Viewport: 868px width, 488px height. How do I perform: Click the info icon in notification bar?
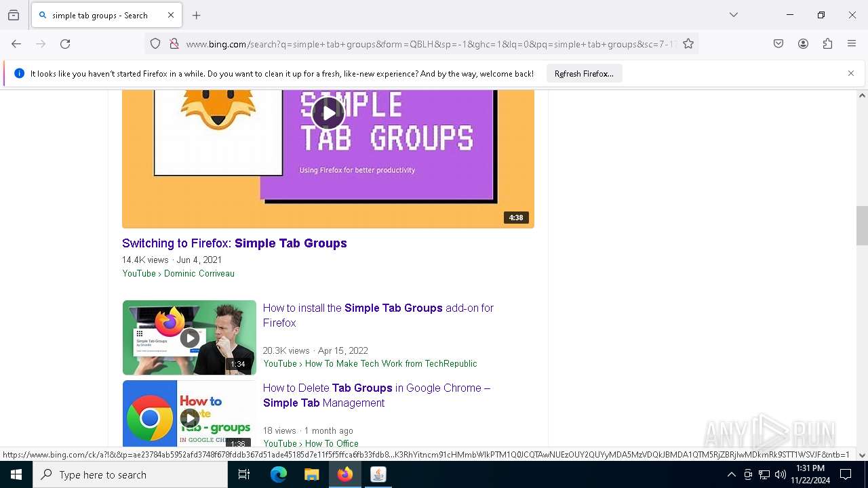point(19,73)
